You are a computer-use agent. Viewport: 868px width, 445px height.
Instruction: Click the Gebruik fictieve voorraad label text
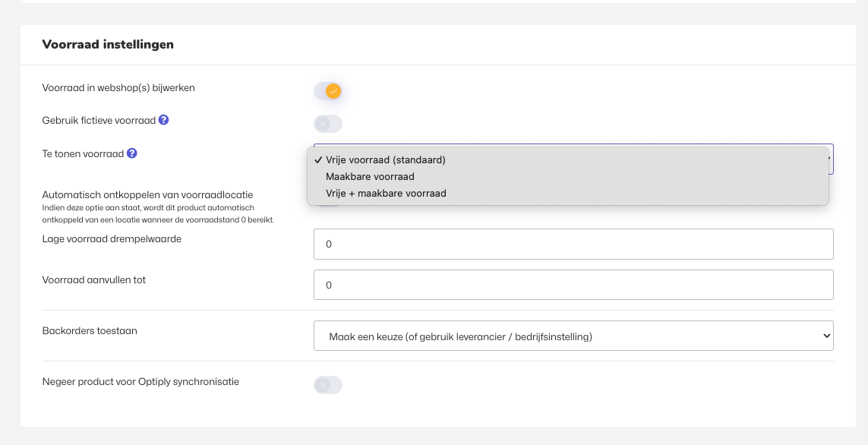pyautogui.click(x=99, y=121)
